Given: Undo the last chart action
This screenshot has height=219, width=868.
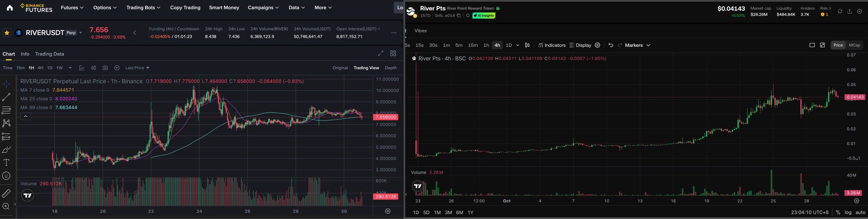Looking at the screenshot, I should (611, 45).
